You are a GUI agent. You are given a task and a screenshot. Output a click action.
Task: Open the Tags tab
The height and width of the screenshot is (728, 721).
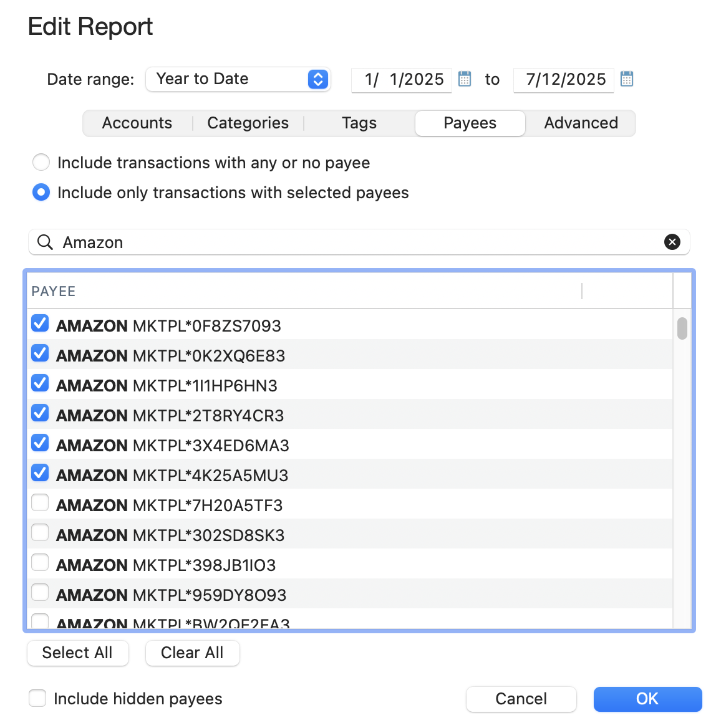(x=359, y=123)
